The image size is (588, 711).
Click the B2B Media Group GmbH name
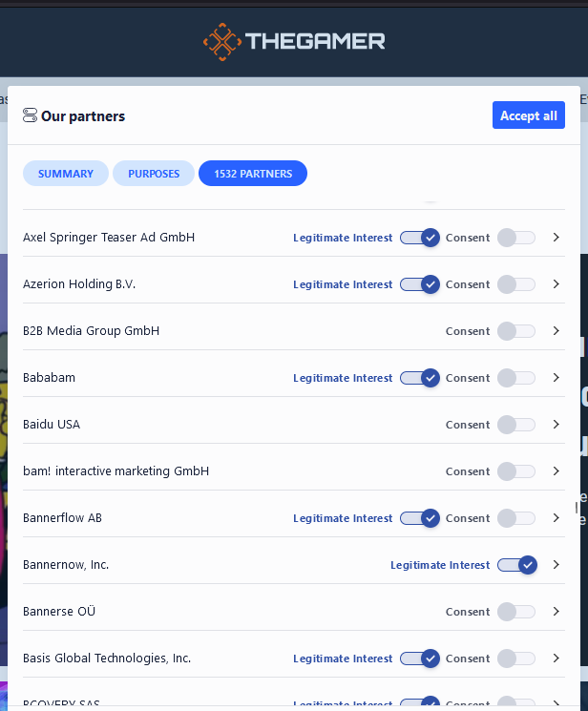tap(92, 330)
